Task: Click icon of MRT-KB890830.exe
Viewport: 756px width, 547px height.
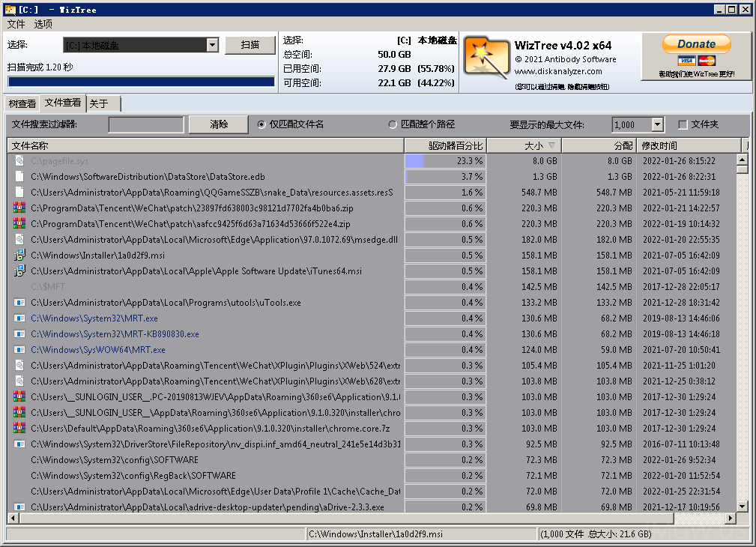Action: click(x=19, y=333)
